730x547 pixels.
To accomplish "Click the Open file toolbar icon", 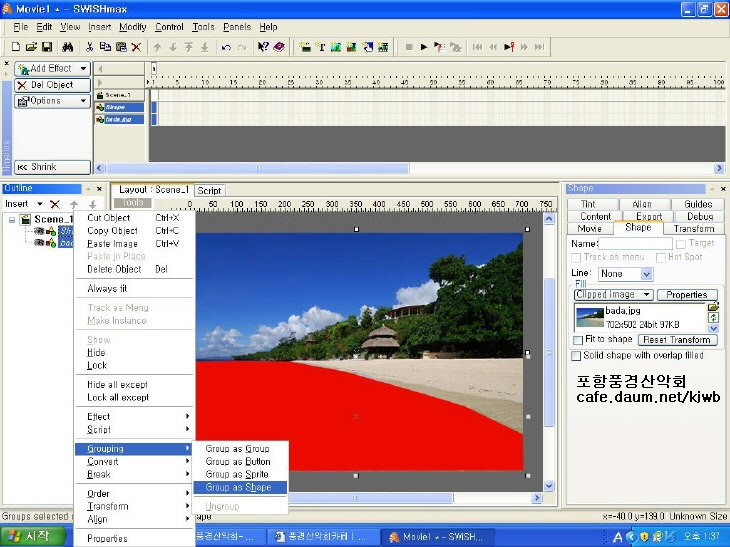I will (x=31, y=47).
